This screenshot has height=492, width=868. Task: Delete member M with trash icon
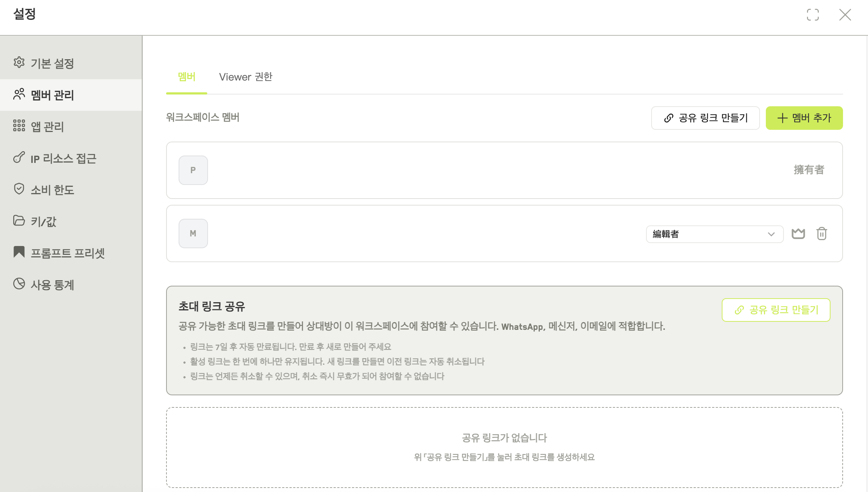point(822,234)
